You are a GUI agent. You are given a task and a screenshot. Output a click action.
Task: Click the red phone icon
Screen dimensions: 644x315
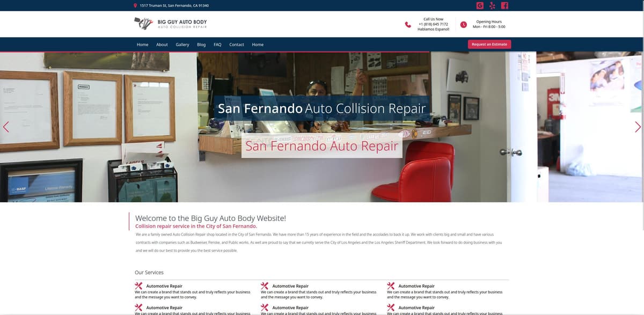[x=408, y=24]
